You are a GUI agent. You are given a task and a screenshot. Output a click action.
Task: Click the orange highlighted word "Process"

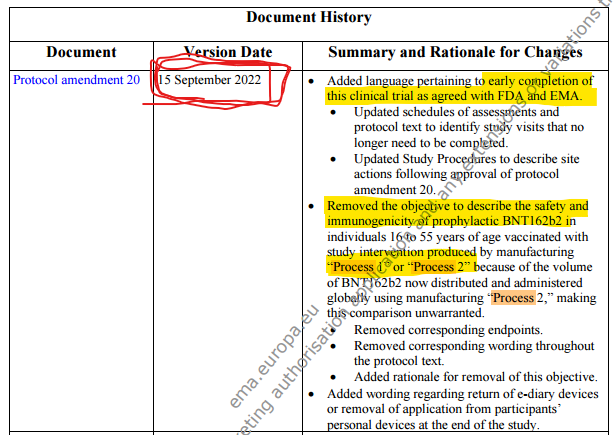(x=513, y=298)
